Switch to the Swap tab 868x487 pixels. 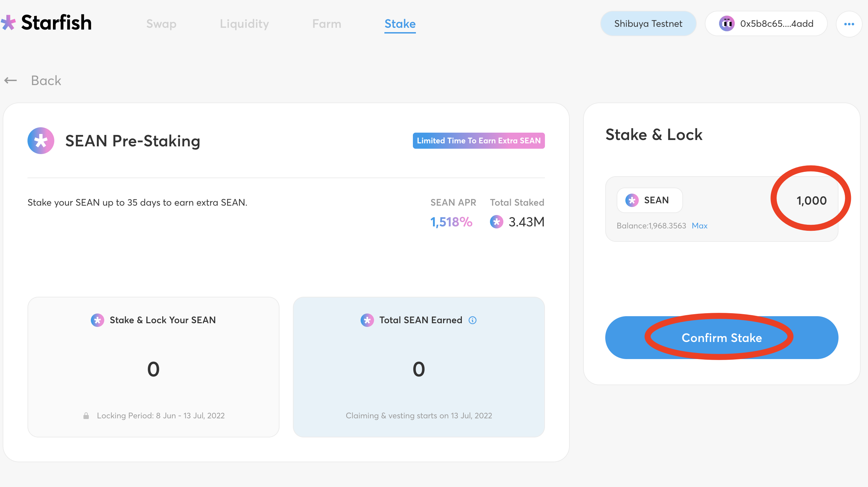(x=161, y=23)
